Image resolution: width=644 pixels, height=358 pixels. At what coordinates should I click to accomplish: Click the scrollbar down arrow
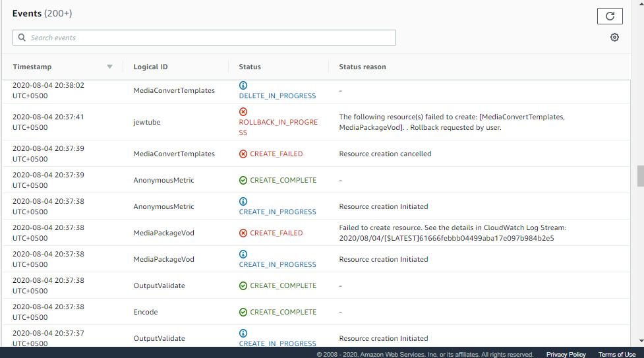click(641, 341)
